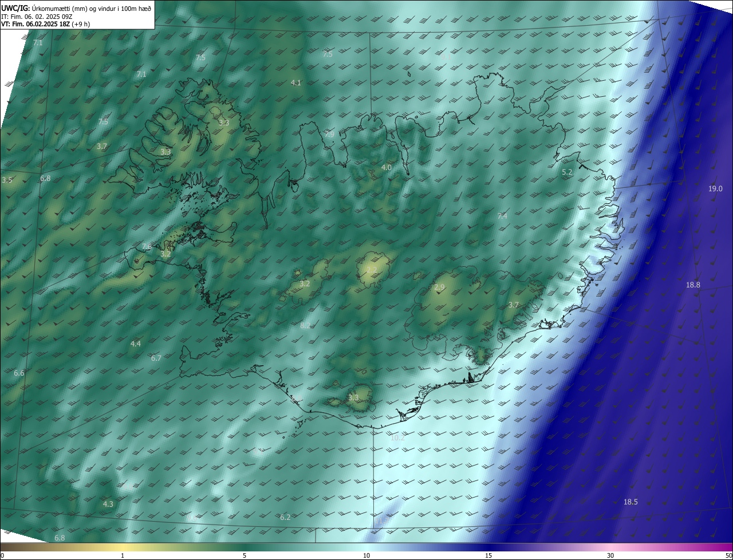733x560 pixels.
Task: Click the 4.3 value label
Action: tap(108, 504)
